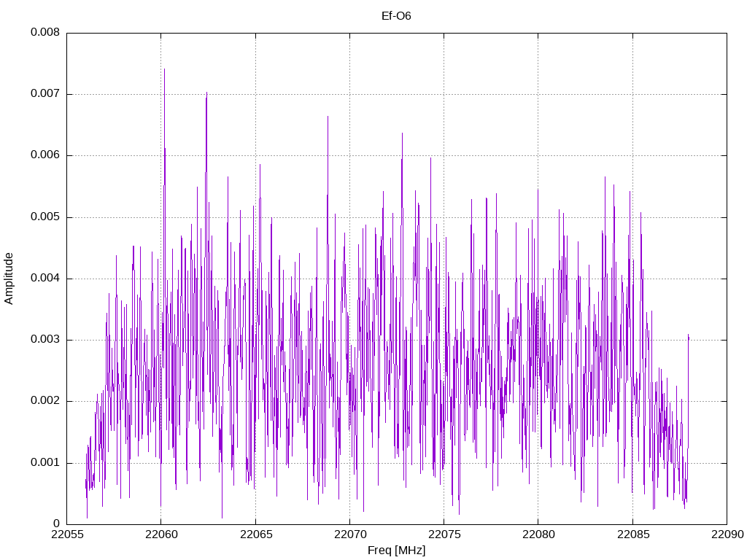Click y-axis tick label 0.004
The width and height of the screenshot is (747, 560).
(x=45, y=278)
